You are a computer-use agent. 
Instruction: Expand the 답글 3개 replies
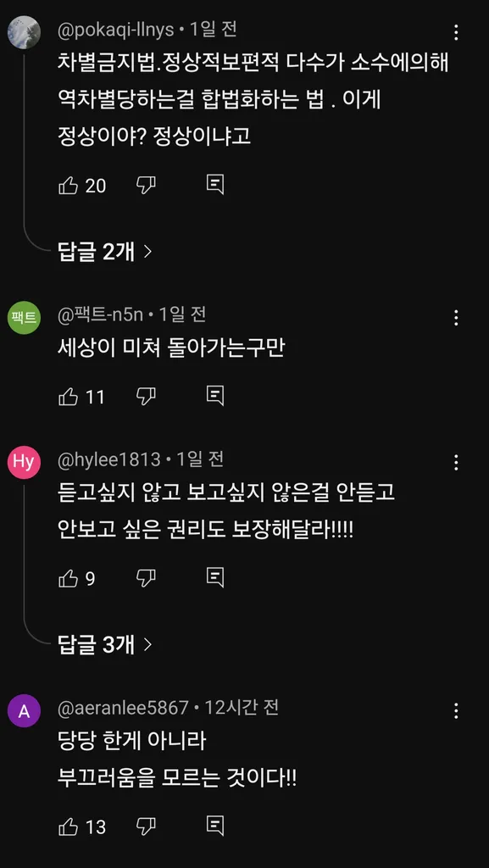104,644
